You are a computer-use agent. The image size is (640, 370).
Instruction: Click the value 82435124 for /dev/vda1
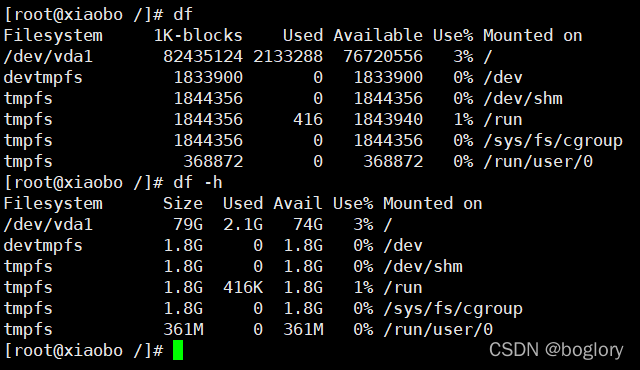pyautogui.click(x=203, y=57)
